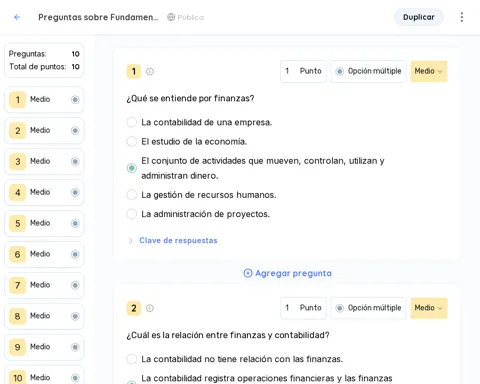Click question text about finanzas y contabilidad relation
480x384 pixels.
(x=228, y=335)
